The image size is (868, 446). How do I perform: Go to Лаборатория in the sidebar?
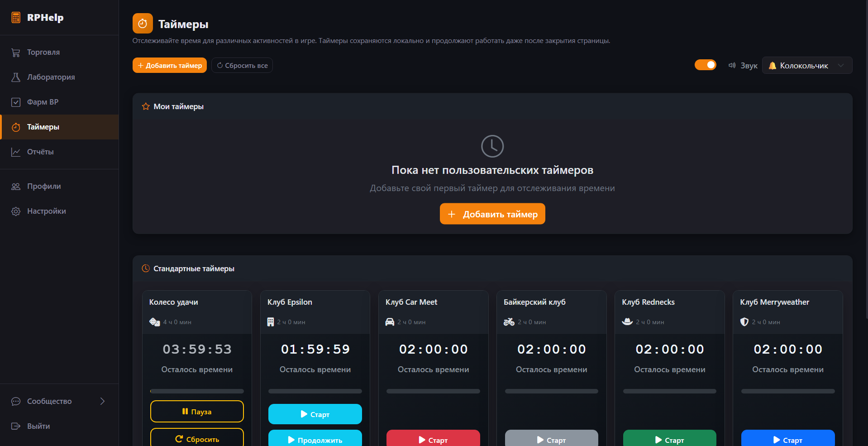[59, 77]
